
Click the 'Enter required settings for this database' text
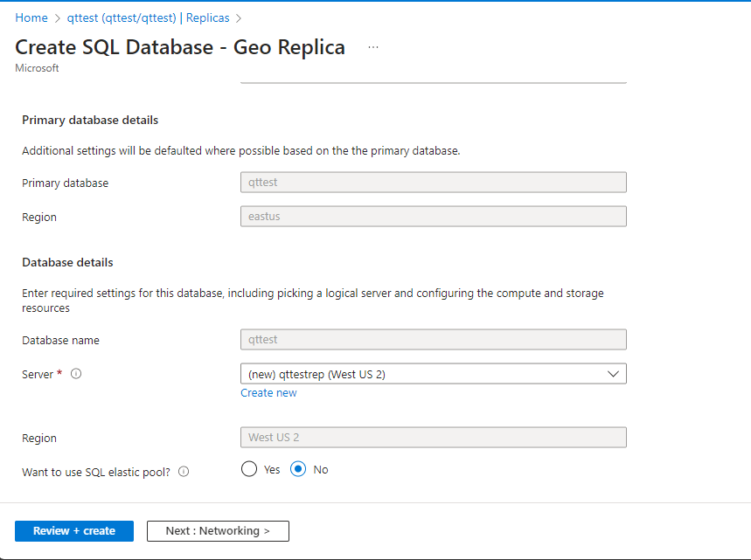[x=313, y=301]
